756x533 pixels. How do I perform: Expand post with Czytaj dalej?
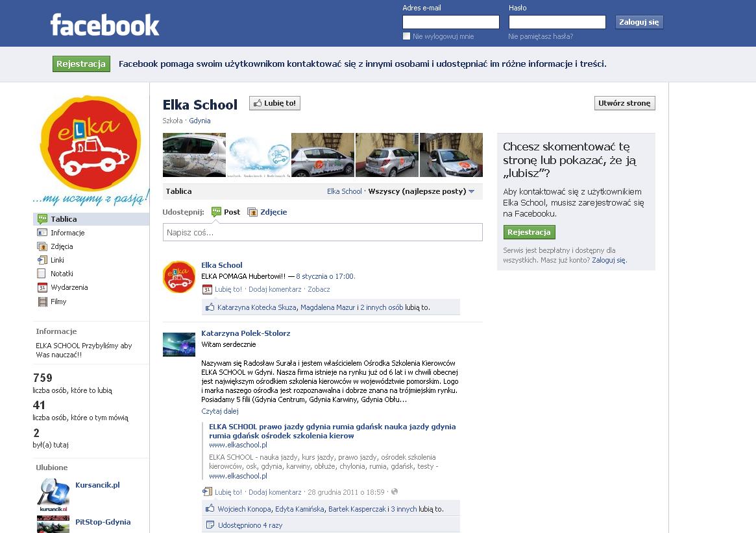tap(220, 411)
